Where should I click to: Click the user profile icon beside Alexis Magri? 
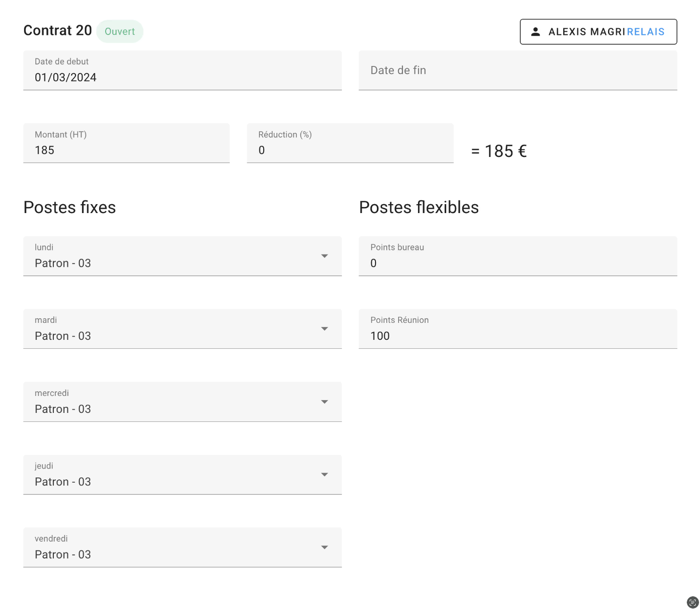coord(536,32)
